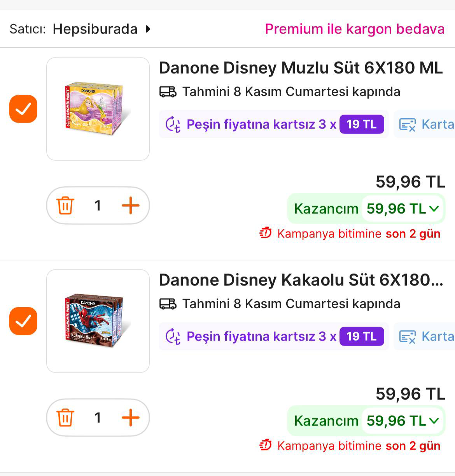Viewport: 455px width, 476px height.
Task: Expand Kazancım savings for Kakaolu Süt
Action: point(434,421)
